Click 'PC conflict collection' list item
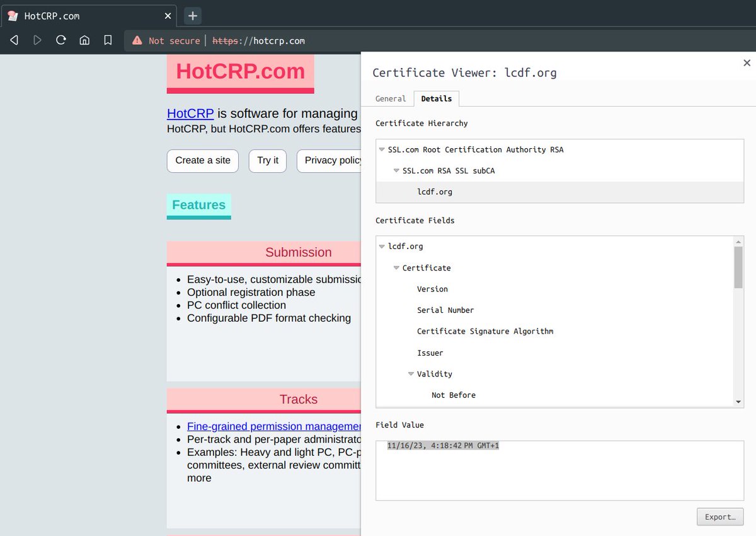This screenshot has width=756, height=536. tap(236, 305)
